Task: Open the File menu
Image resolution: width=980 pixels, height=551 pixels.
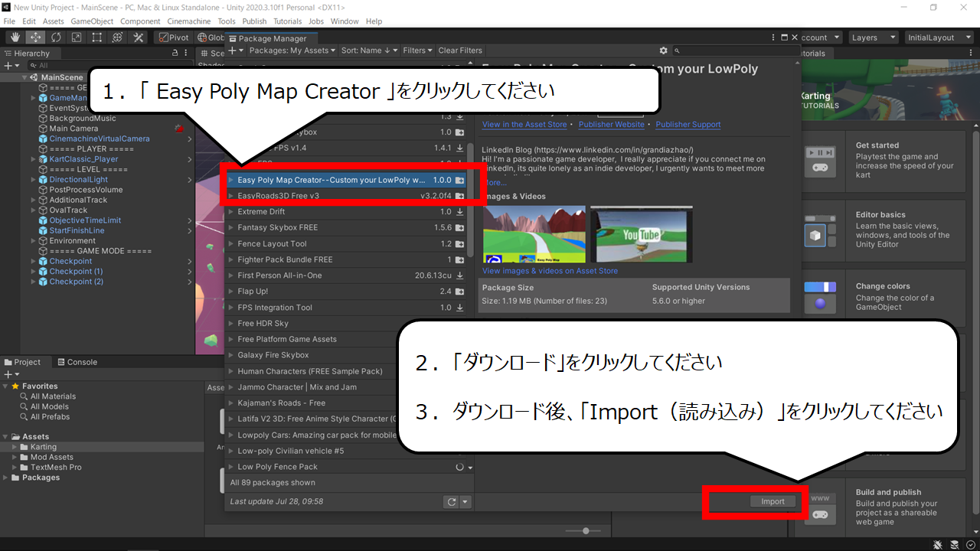Action: [x=9, y=21]
